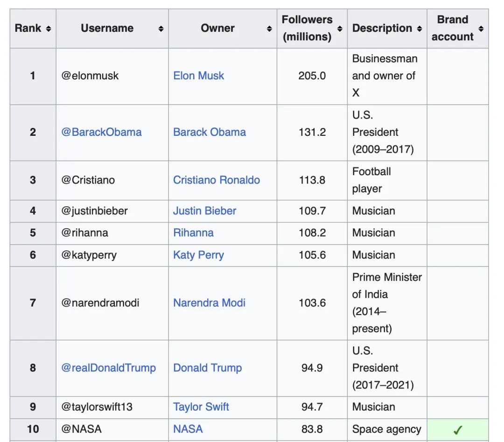
Task: Click the Username column sort arrows
Action: pos(161,29)
